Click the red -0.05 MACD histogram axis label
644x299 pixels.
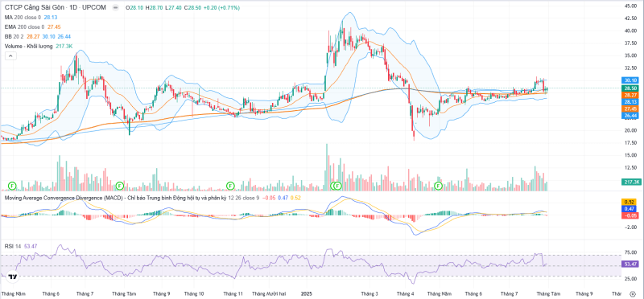pos(630,215)
